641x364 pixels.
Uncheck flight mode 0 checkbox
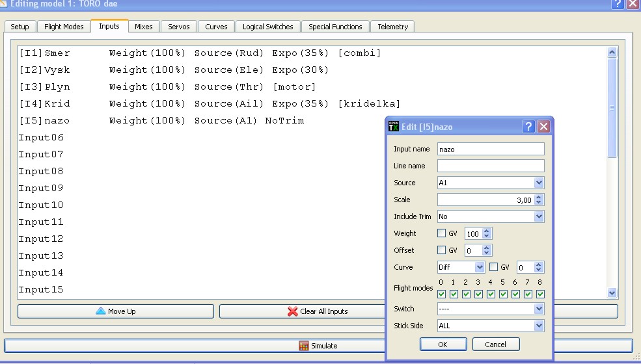[441, 294]
